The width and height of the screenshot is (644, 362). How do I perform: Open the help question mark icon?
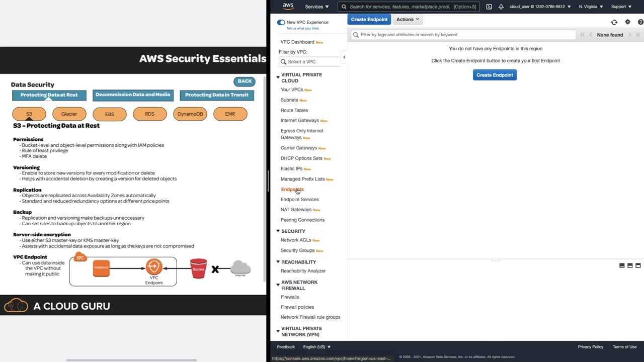tap(640, 22)
